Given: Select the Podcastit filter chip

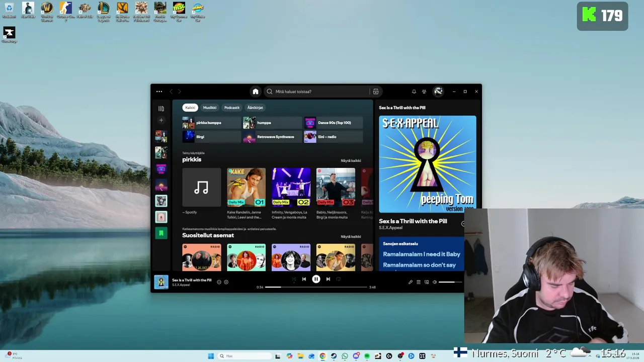Looking at the screenshot, I should [232, 108].
